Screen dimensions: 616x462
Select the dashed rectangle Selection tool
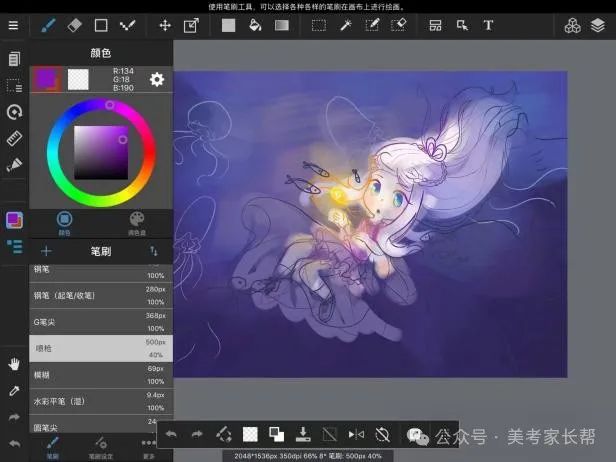(319, 26)
